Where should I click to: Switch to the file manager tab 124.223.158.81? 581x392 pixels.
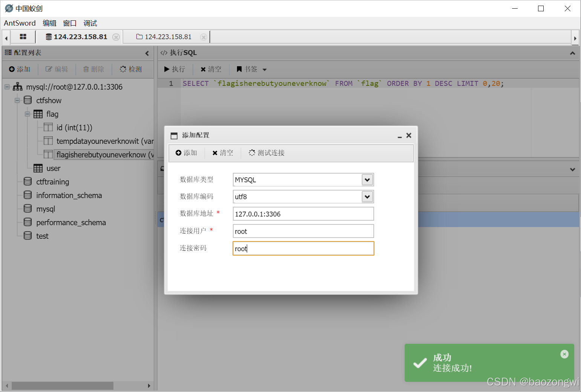click(x=164, y=37)
